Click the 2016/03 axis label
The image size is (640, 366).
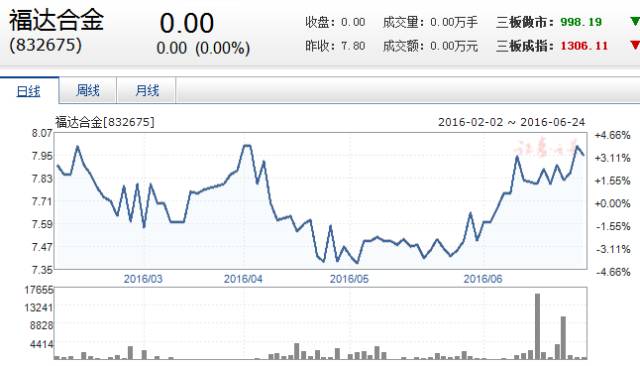(x=143, y=279)
